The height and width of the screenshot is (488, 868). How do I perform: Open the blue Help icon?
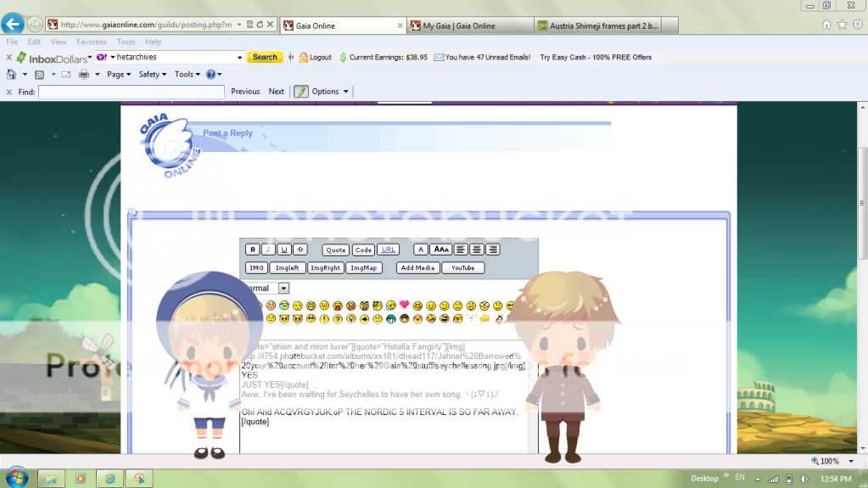click(210, 74)
